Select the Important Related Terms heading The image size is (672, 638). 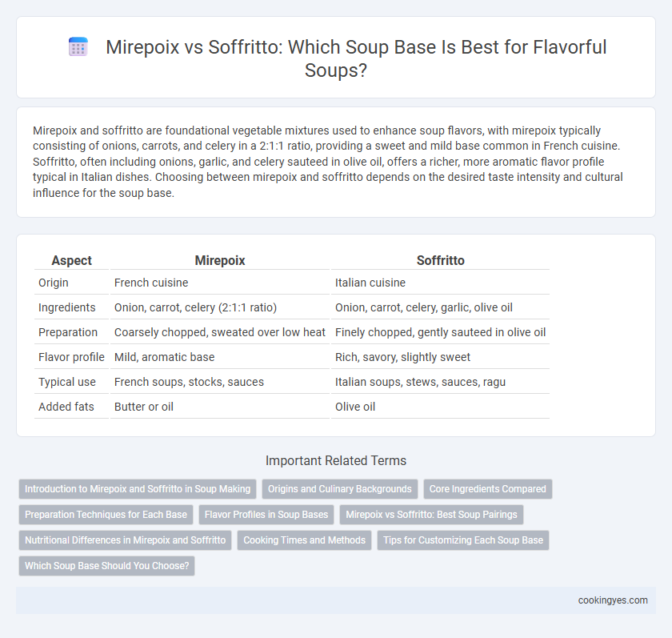click(x=336, y=460)
